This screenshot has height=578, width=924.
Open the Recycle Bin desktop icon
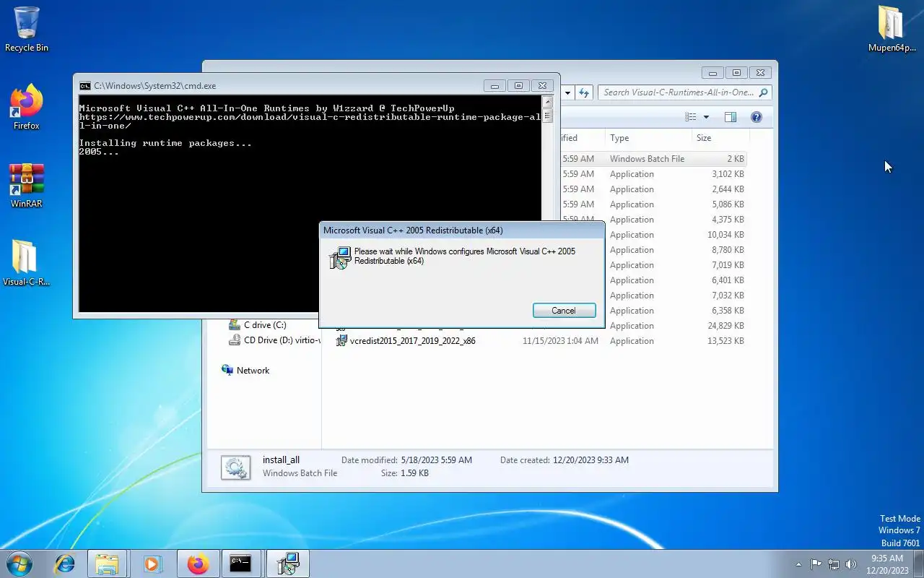(27, 29)
